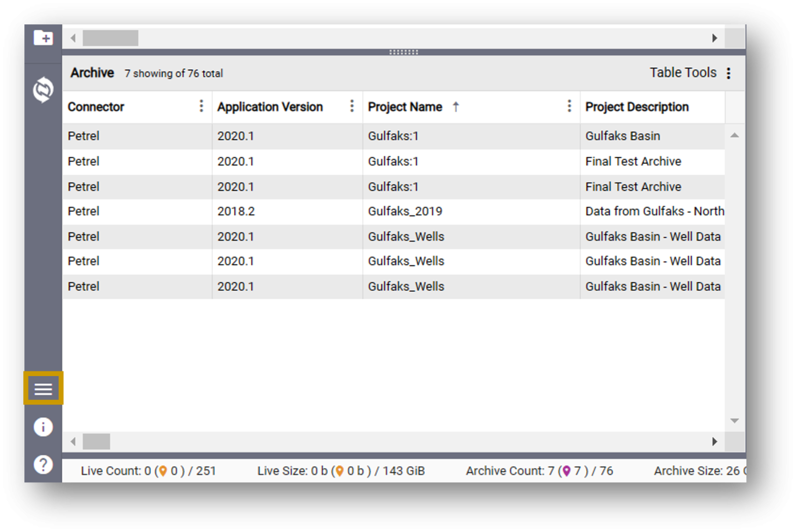Toggle selection of the Gulfaks_2019 row
The image size is (796, 532).
(x=404, y=211)
